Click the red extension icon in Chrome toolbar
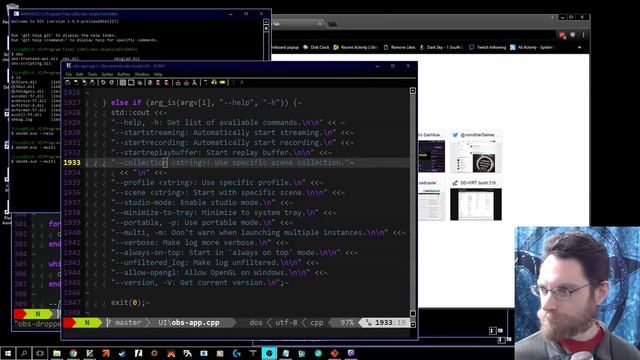This screenshot has width=640, height=360. coord(562,35)
